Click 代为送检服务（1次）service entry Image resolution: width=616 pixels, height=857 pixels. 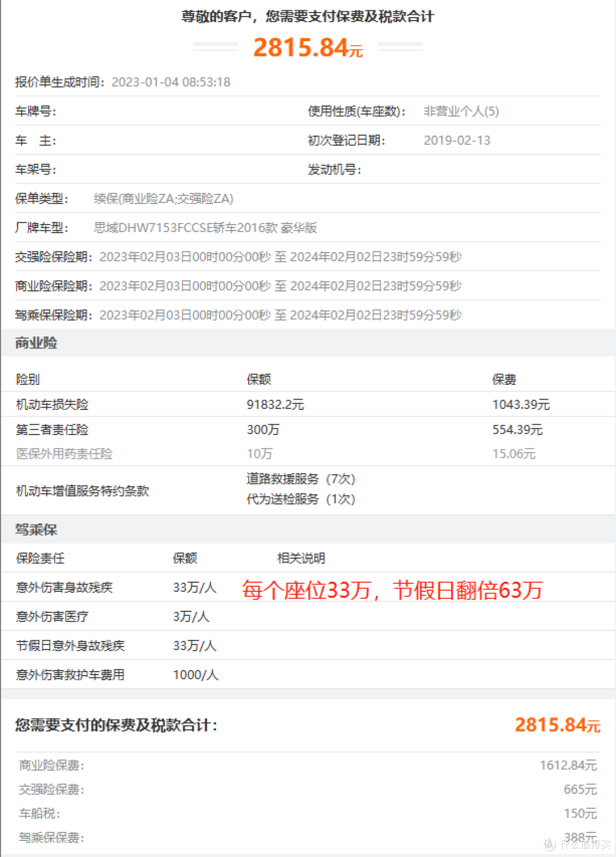tap(298, 499)
